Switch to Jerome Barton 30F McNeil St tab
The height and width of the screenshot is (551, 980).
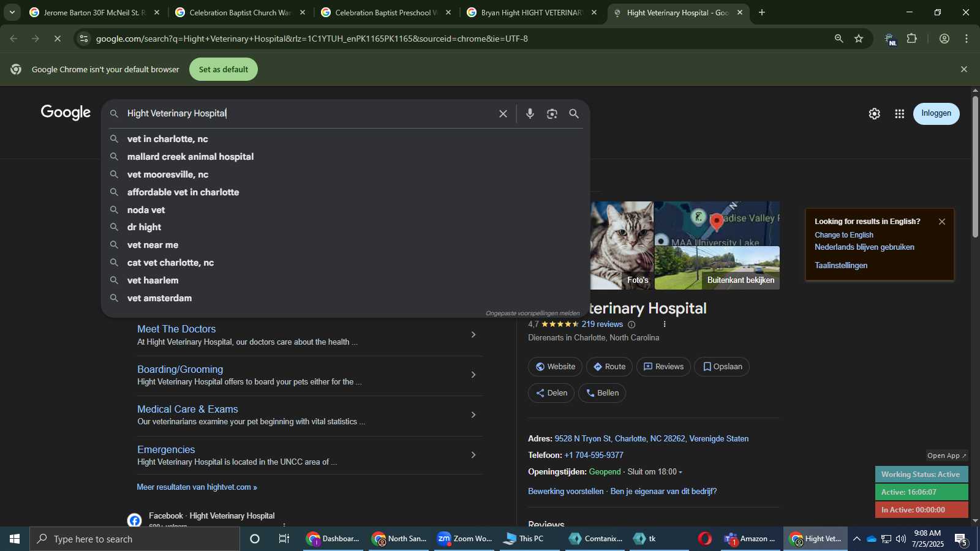95,12
